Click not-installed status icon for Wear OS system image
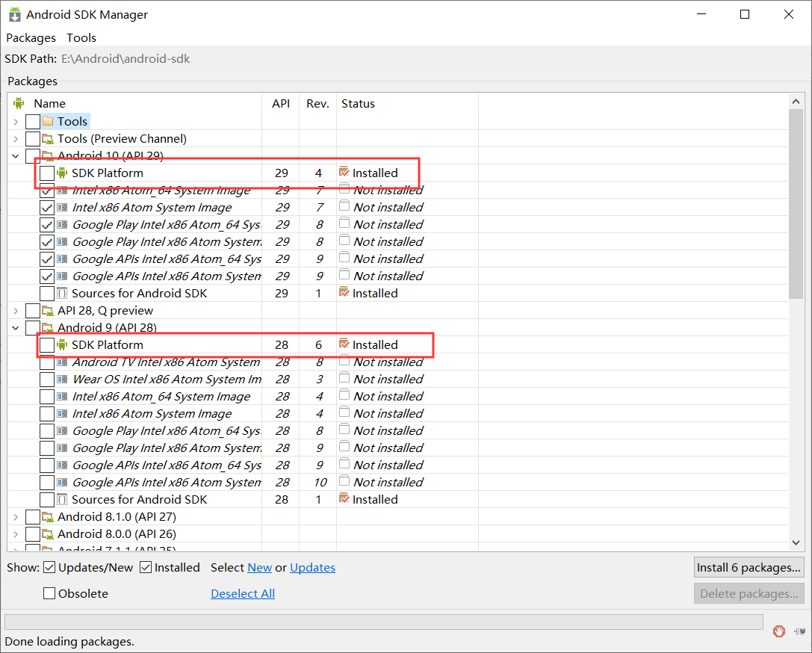Image resolution: width=812 pixels, height=653 pixels. [x=344, y=378]
